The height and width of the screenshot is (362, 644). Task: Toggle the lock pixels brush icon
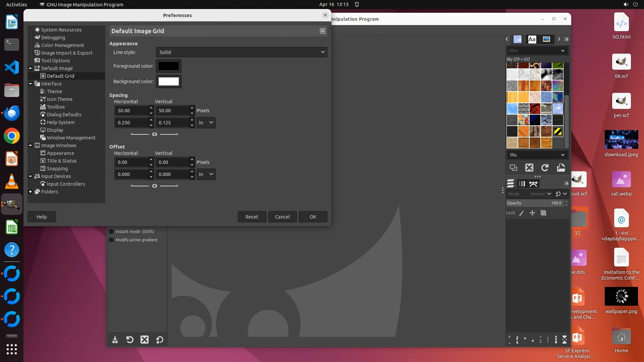tap(522, 213)
